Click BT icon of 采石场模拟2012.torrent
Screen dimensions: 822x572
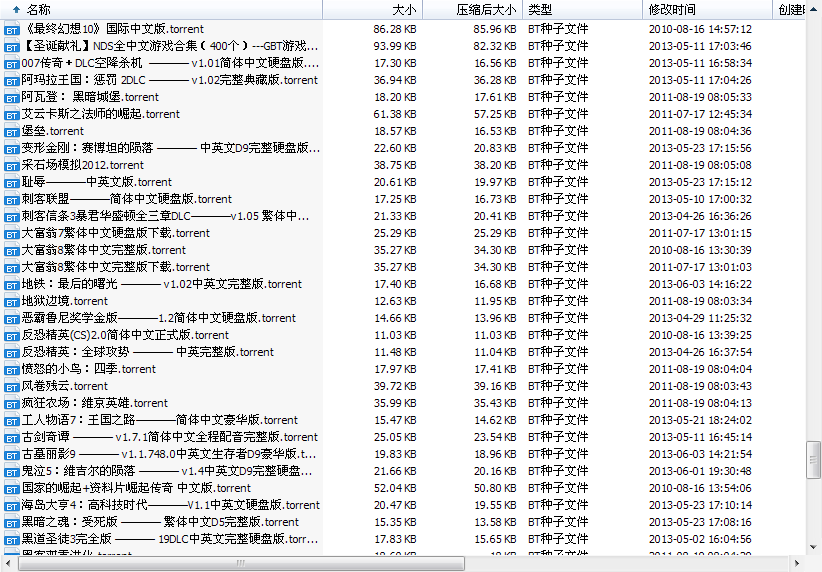pyautogui.click(x=12, y=166)
